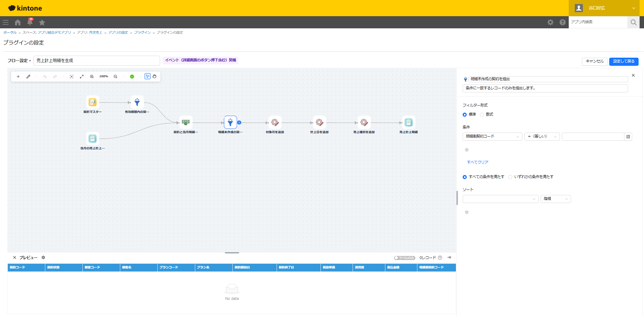The height and width of the screenshot is (316, 644).
Task: Click the fit-to-view focus icon
Action: (72, 77)
